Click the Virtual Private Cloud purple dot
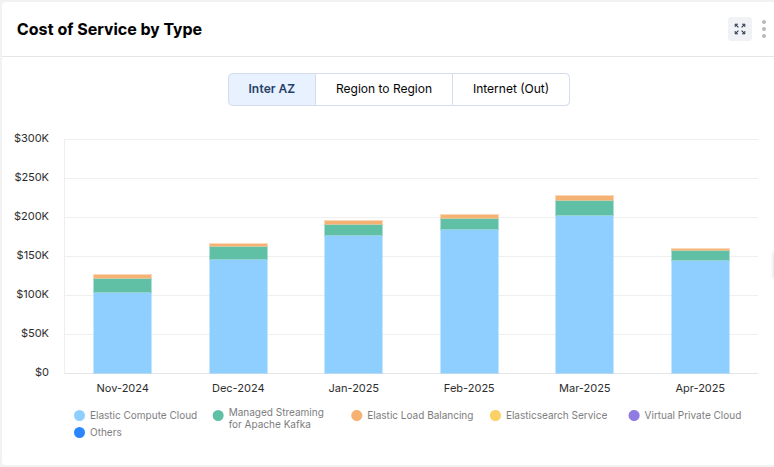The width and height of the screenshot is (774, 467). coord(634,415)
